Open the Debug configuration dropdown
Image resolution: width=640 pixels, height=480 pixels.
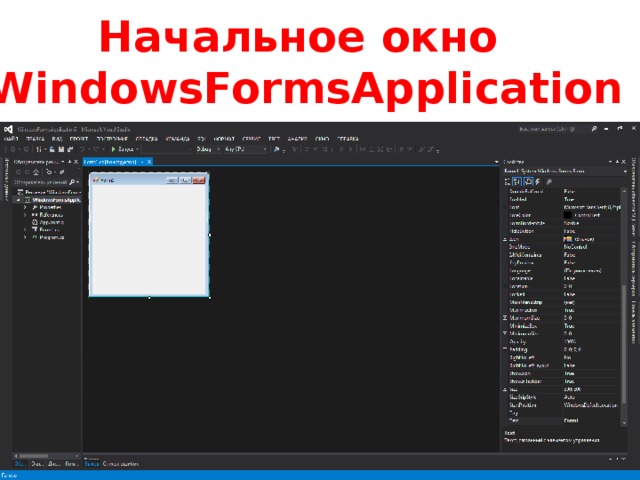(208, 149)
